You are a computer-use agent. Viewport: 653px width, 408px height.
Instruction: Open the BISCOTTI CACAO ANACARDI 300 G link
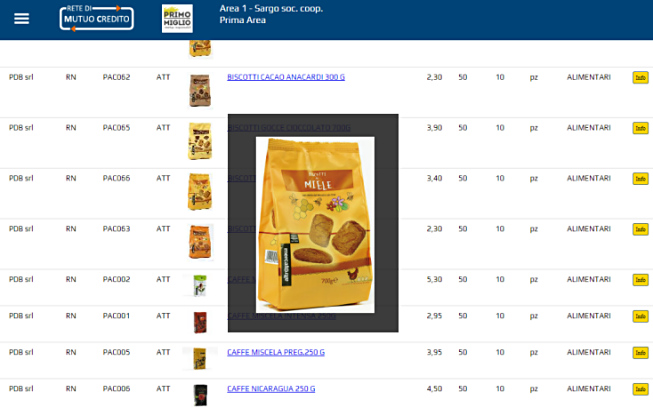(x=286, y=77)
